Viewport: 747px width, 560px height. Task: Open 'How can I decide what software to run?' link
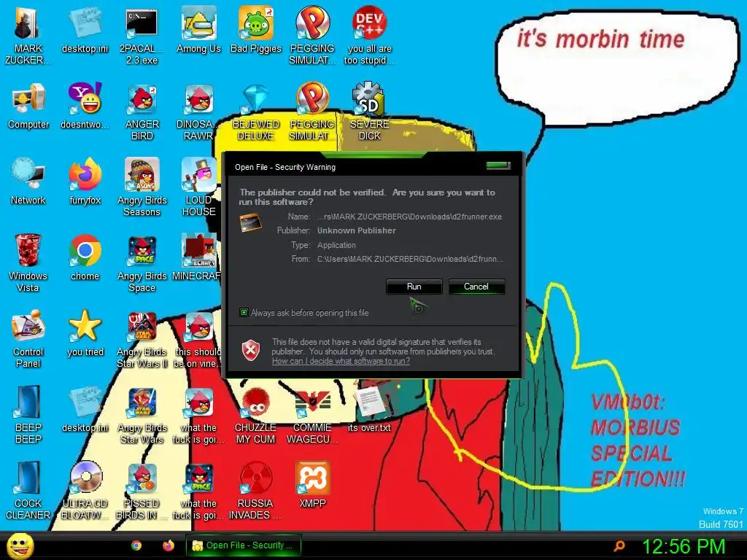point(341,361)
